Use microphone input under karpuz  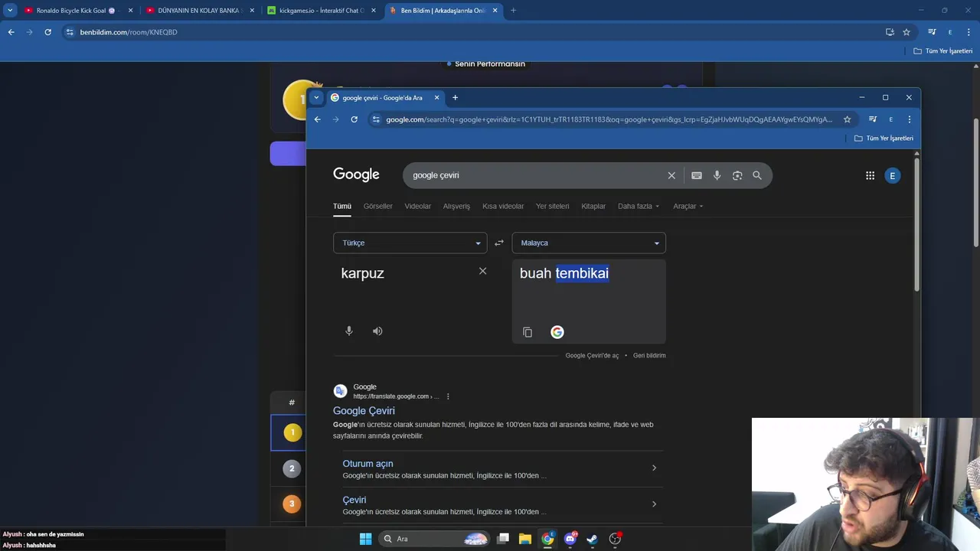point(349,331)
